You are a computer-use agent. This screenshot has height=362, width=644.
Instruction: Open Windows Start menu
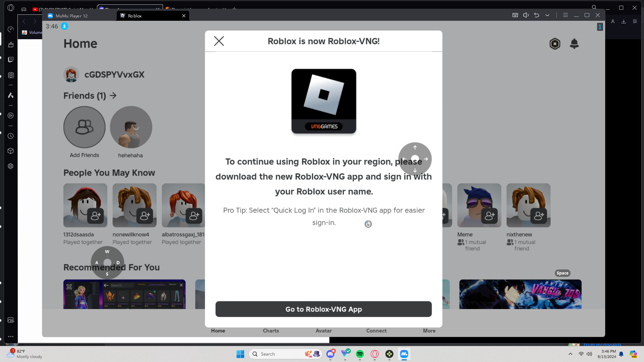(240, 354)
